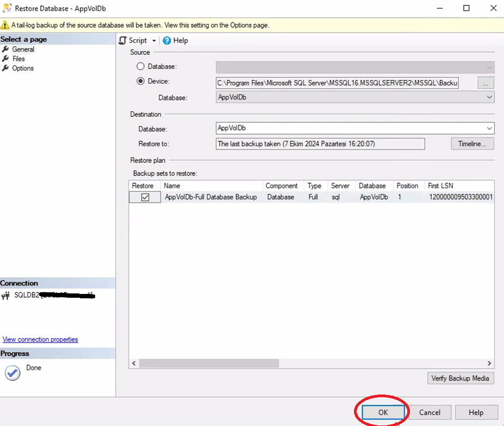The image size is (504, 426).
Task: Uncheck Restore checkbox for AppVolDb backup
Action: [145, 197]
